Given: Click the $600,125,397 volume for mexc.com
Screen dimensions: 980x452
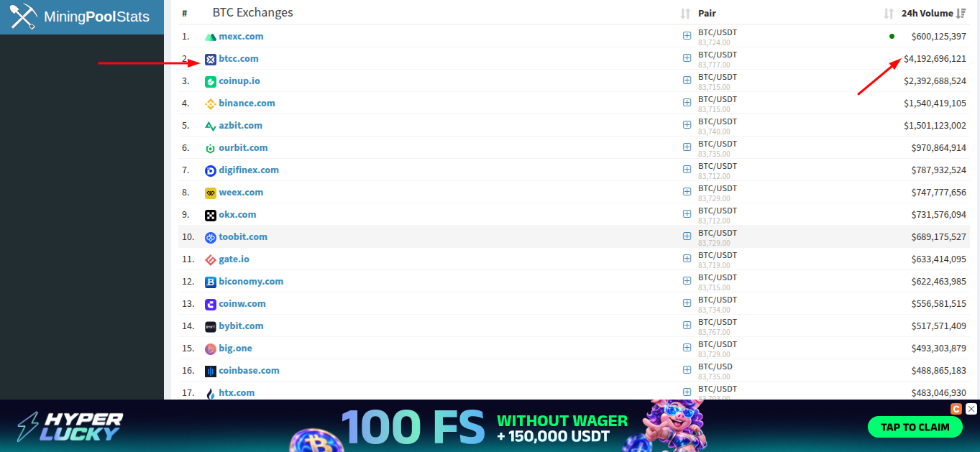Looking at the screenshot, I should (x=938, y=37).
